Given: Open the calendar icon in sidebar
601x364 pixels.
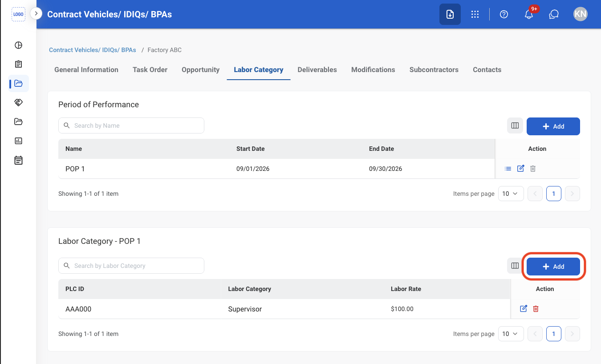Looking at the screenshot, I should click(18, 160).
